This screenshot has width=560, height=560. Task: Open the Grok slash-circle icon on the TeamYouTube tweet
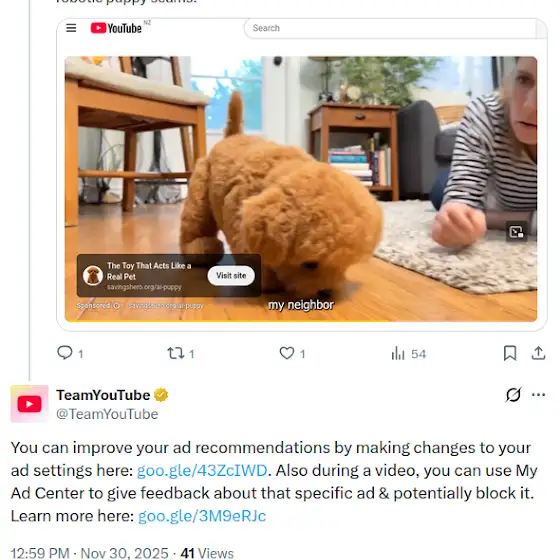(513, 395)
